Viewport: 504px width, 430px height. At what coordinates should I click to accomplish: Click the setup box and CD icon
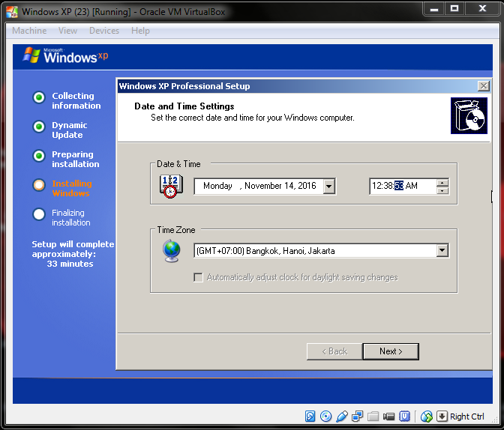(469, 116)
